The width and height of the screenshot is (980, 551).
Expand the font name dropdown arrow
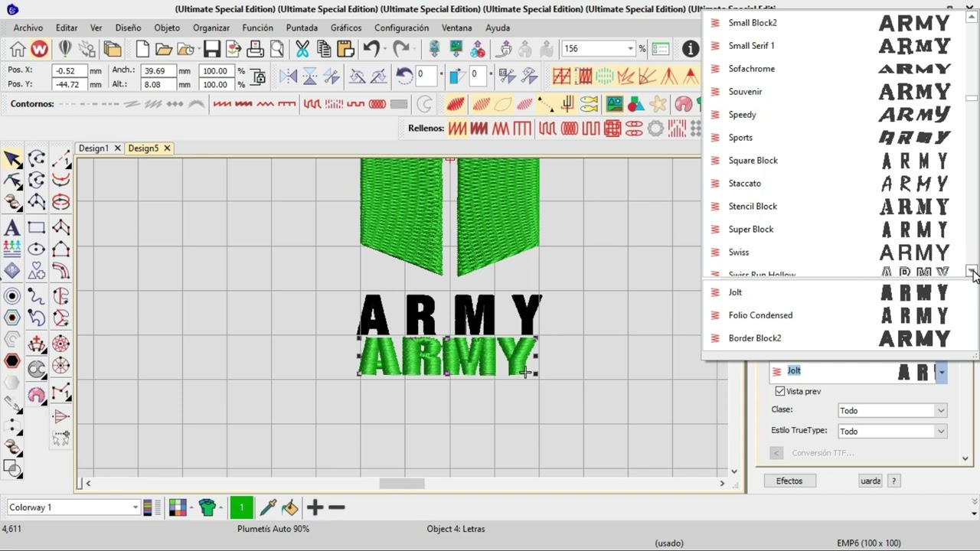(x=942, y=372)
